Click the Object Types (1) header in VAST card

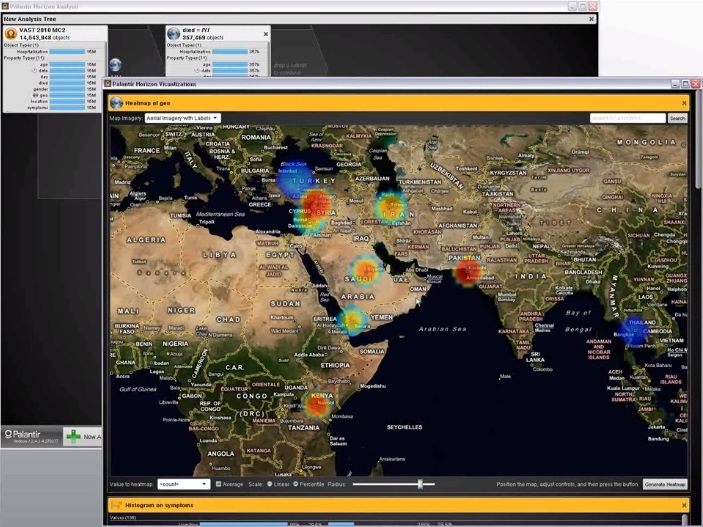pyautogui.click(x=21, y=45)
